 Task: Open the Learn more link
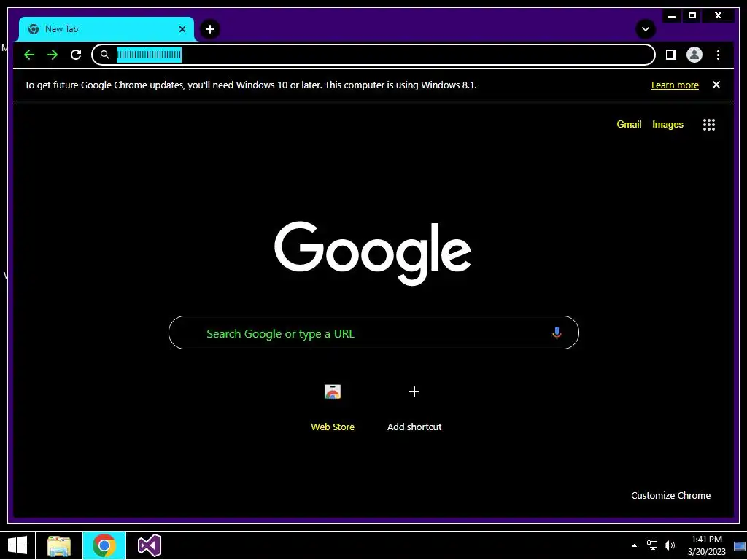[x=675, y=85]
